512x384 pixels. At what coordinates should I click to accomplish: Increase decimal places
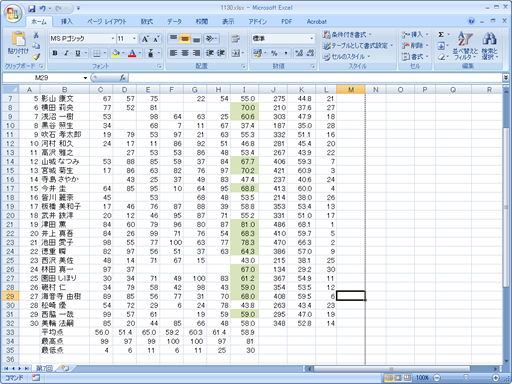[299, 53]
